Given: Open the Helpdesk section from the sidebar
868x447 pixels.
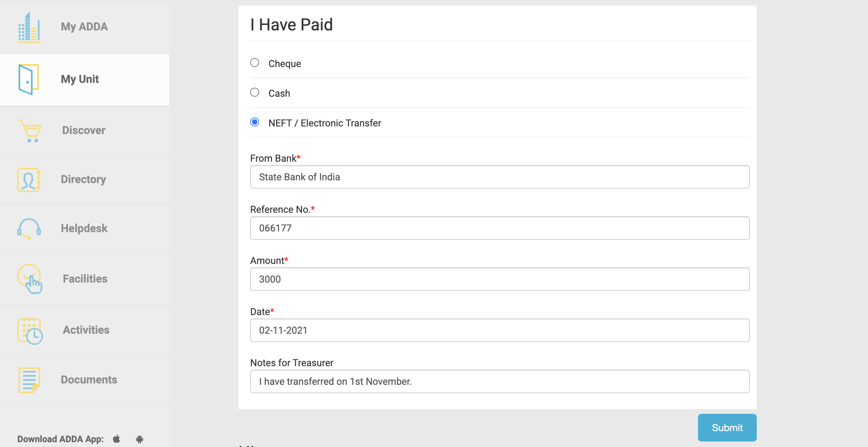Looking at the screenshot, I should (x=84, y=228).
